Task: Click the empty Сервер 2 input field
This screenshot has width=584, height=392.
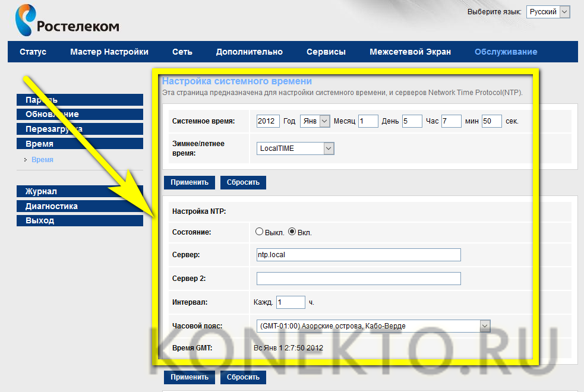Action: (x=358, y=279)
